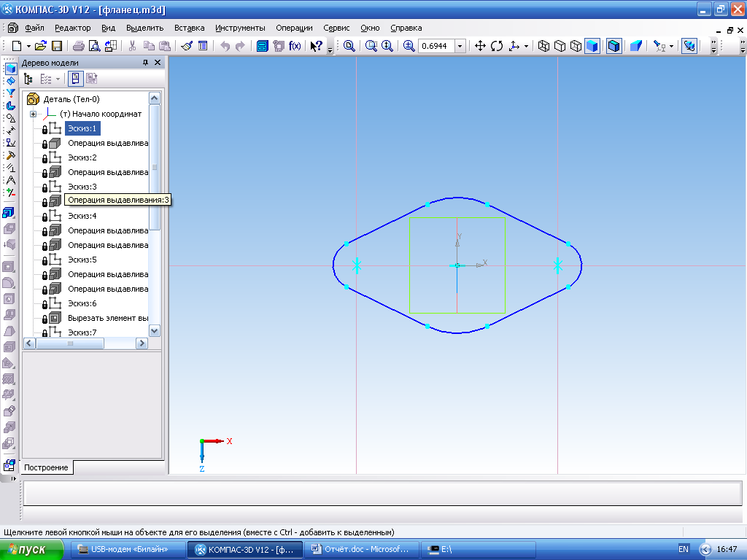
Task: Select Edit part blue cube sidebar icon
Action: [10, 69]
